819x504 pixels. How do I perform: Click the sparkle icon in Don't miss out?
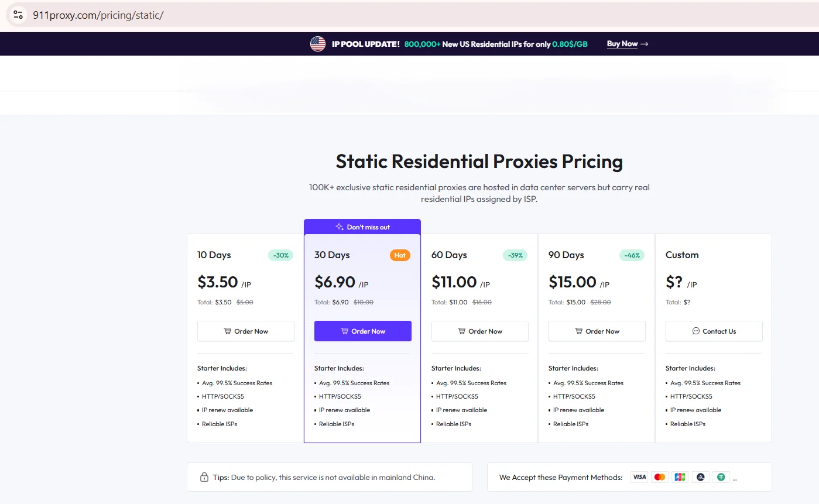click(340, 227)
